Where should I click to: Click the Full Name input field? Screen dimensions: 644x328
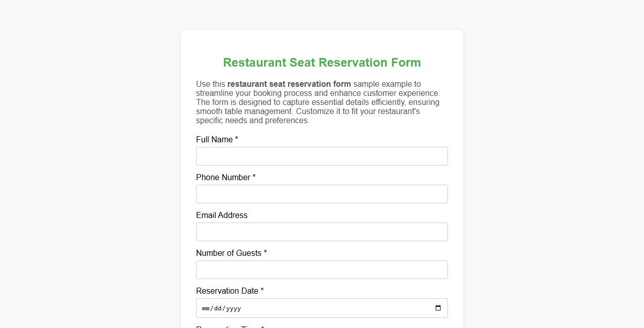(x=322, y=156)
